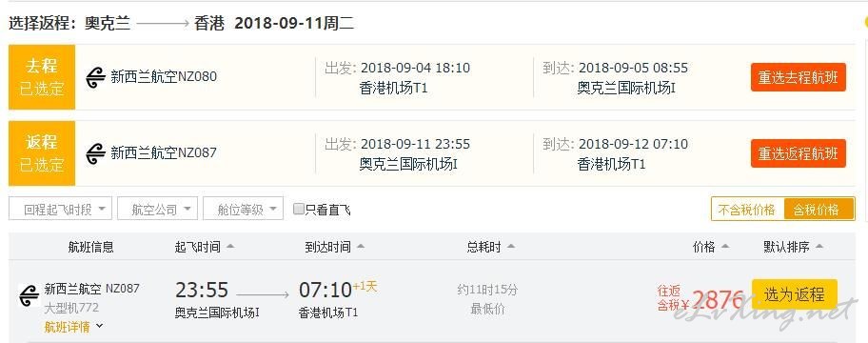Image resolution: width=868 pixels, height=343 pixels.
Task: Sort by price arrow
Action: click(x=725, y=247)
